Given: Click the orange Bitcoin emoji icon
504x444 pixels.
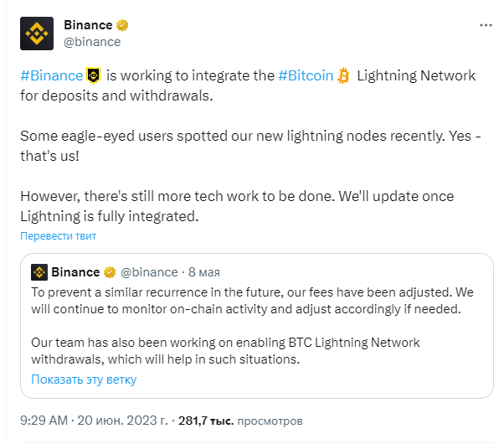Looking at the screenshot, I should click(342, 75).
